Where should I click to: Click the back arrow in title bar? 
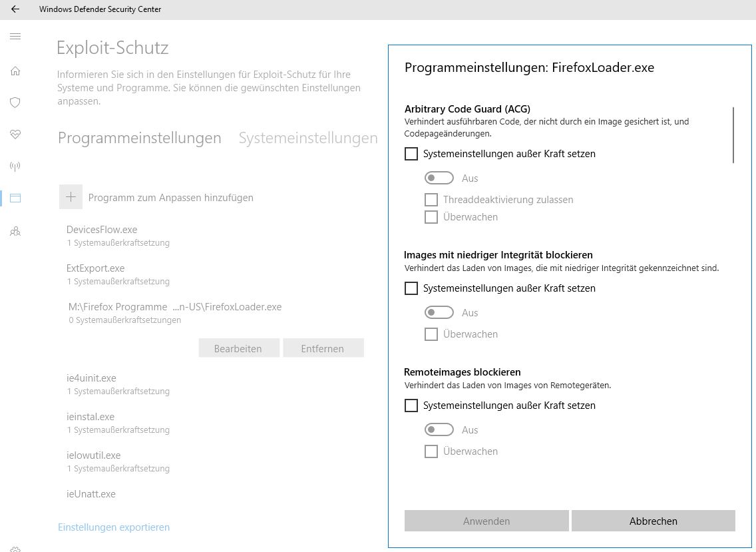point(15,9)
